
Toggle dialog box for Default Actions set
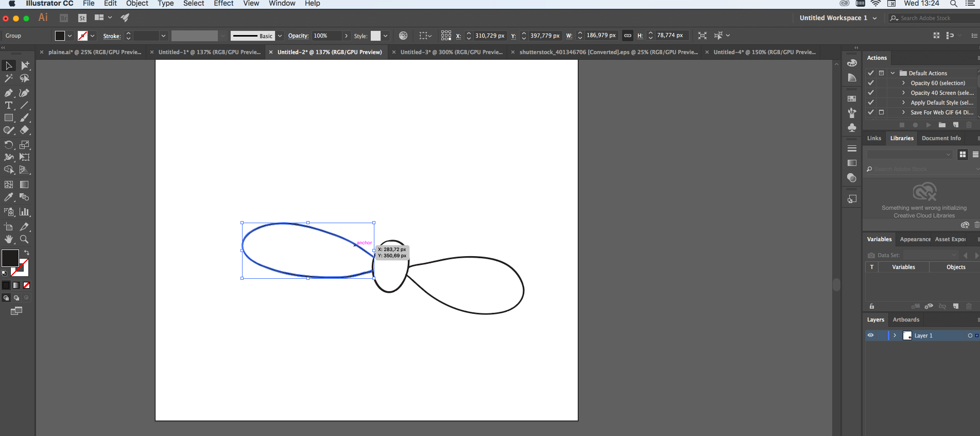pyautogui.click(x=881, y=73)
